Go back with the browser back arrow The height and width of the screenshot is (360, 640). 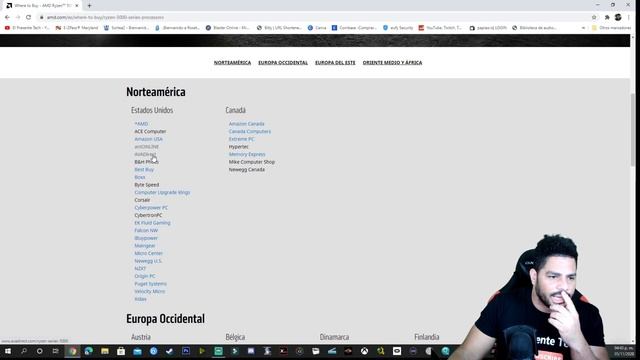(7, 17)
